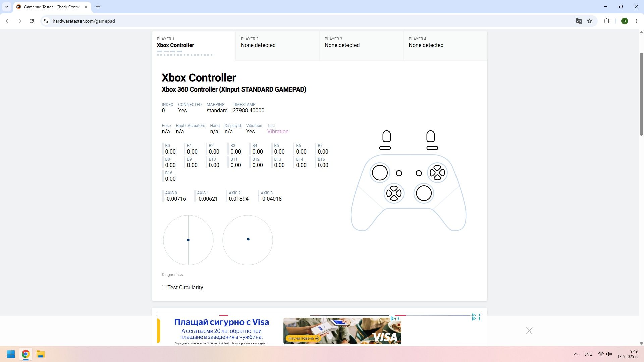
Task: Click the page vertical scrollbar thumb
Action: [x=641, y=94]
